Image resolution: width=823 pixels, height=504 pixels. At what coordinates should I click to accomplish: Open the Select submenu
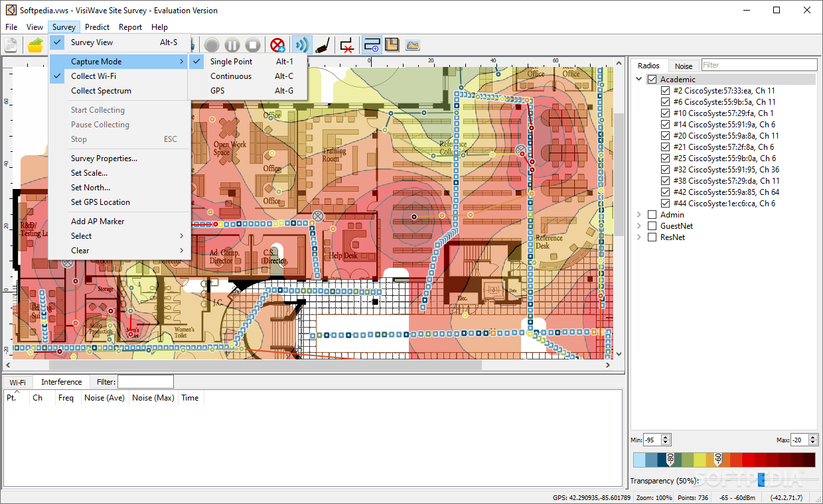point(119,236)
